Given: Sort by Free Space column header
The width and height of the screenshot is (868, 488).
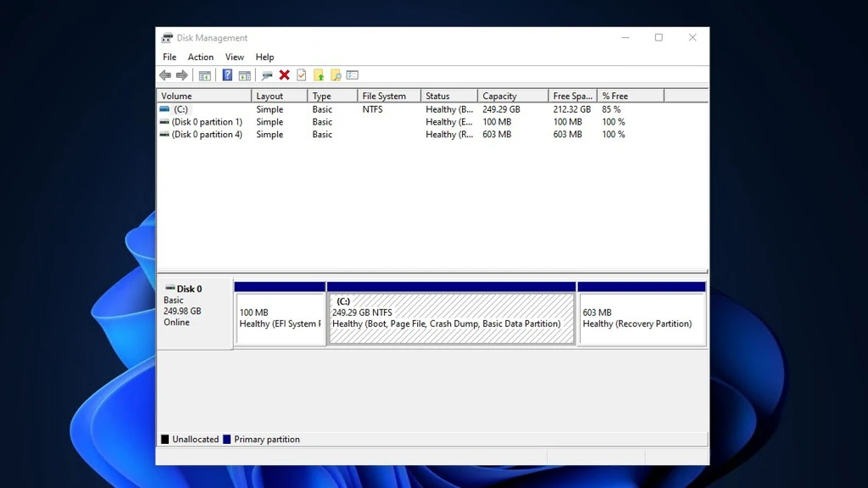Looking at the screenshot, I should point(573,96).
